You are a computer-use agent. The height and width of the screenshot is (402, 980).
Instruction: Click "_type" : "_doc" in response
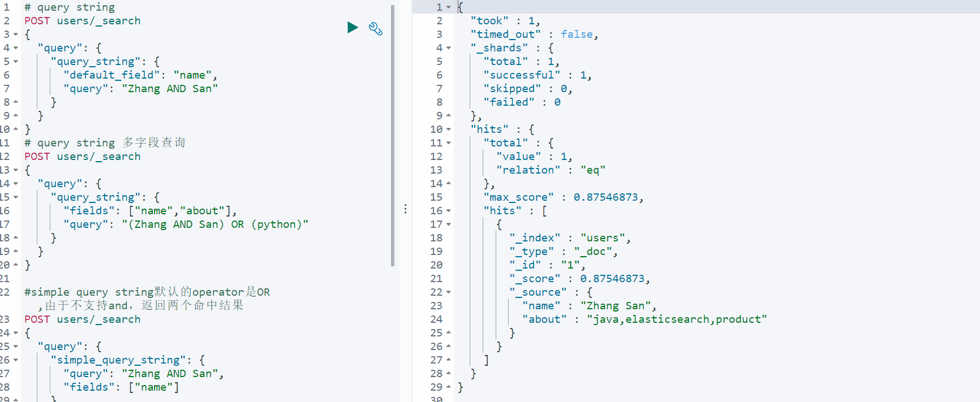(x=564, y=252)
